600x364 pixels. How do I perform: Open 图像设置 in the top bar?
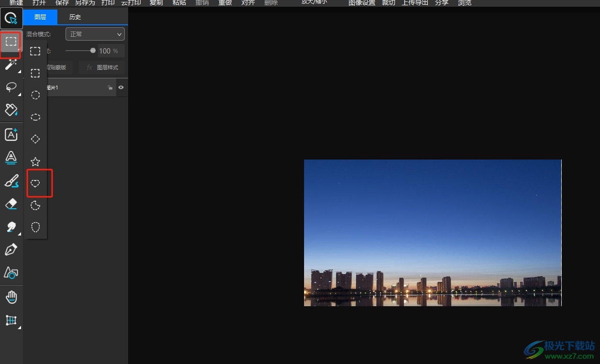pyautogui.click(x=362, y=3)
